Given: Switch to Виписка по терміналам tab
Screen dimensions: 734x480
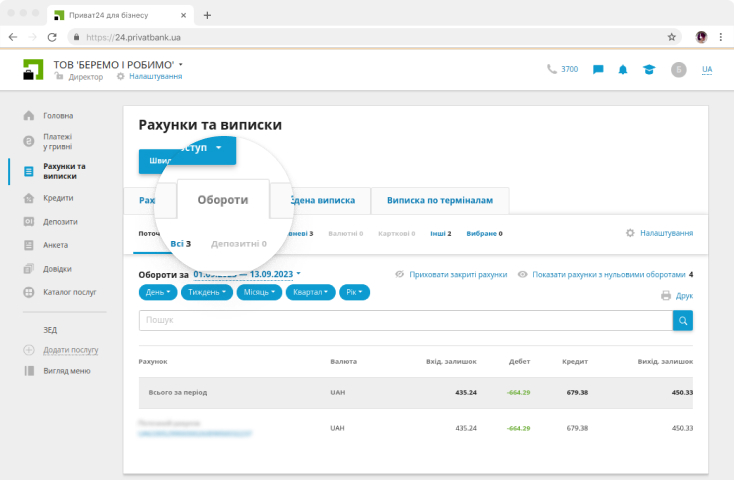Looking at the screenshot, I should pos(439,200).
